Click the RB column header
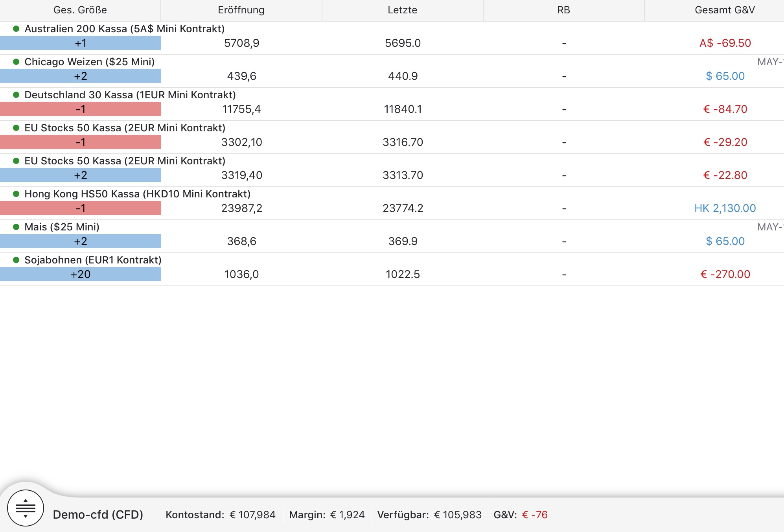 pyautogui.click(x=563, y=10)
